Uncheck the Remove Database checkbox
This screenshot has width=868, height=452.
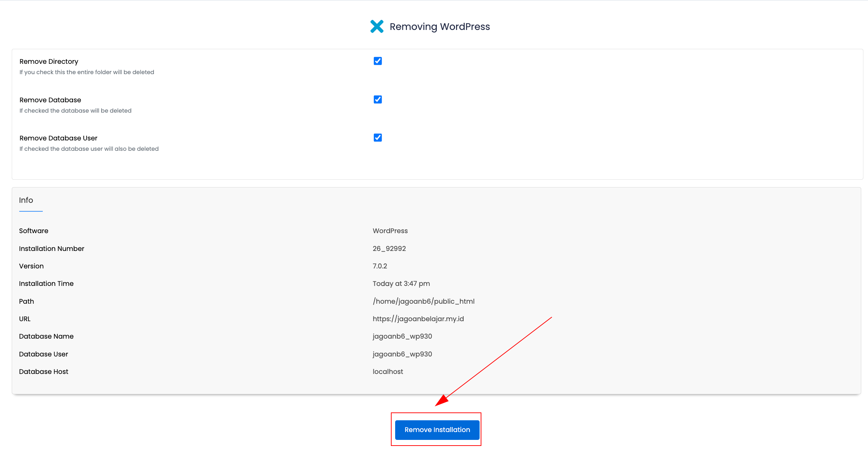coord(378,99)
